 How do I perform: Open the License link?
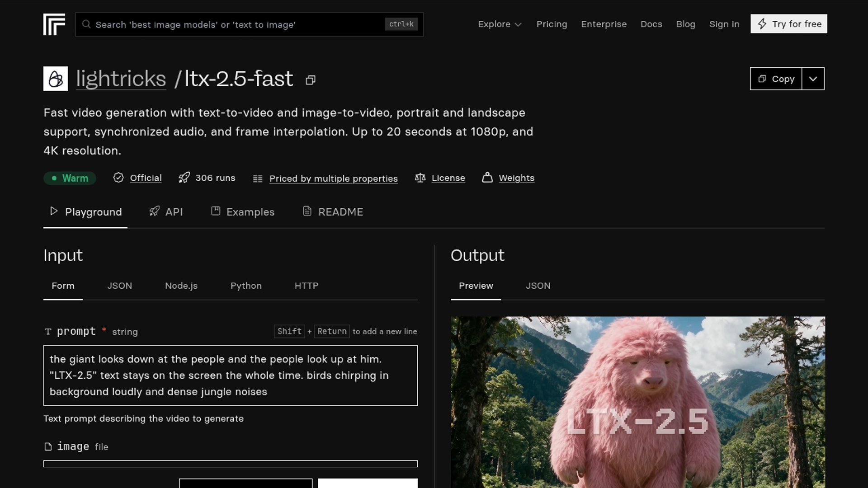(448, 178)
